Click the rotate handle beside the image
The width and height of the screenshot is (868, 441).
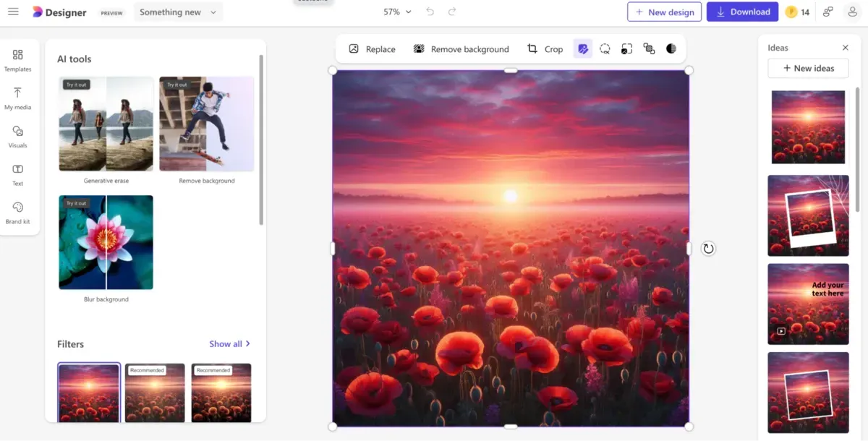click(708, 249)
